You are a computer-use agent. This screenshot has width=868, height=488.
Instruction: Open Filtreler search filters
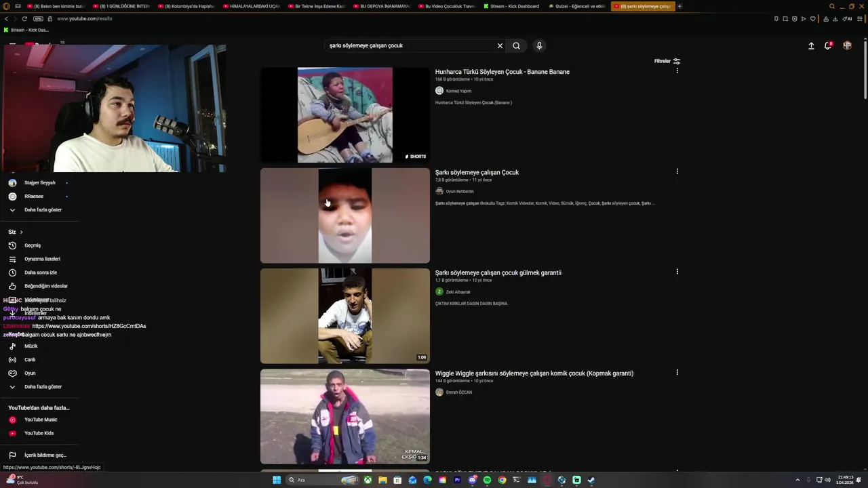tap(667, 61)
